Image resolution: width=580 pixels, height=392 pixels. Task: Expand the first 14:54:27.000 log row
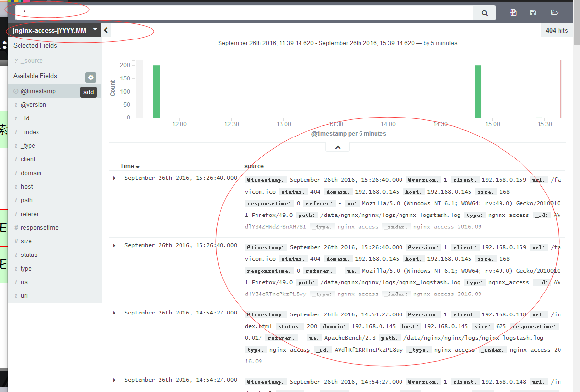114,313
